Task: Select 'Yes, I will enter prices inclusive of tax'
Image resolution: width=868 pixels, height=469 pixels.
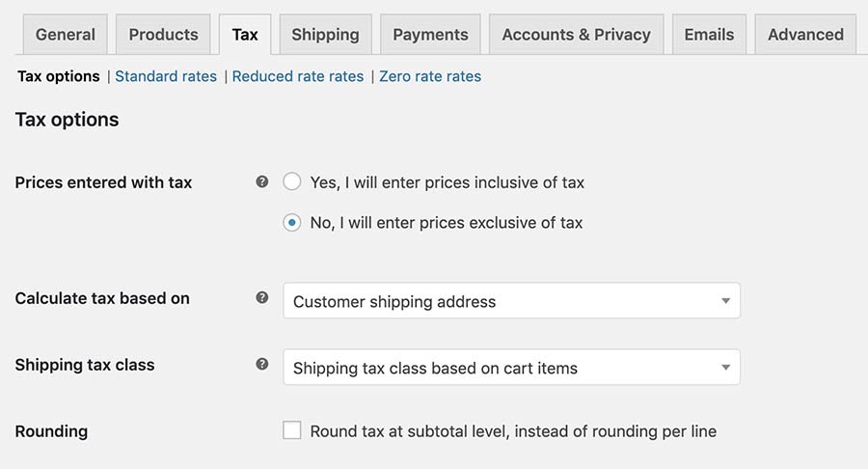Action: [292, 182]
